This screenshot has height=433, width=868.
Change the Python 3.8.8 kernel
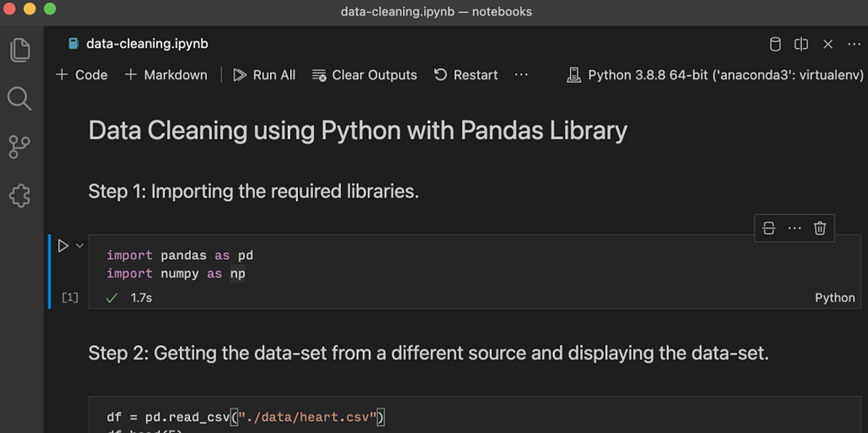716,74
